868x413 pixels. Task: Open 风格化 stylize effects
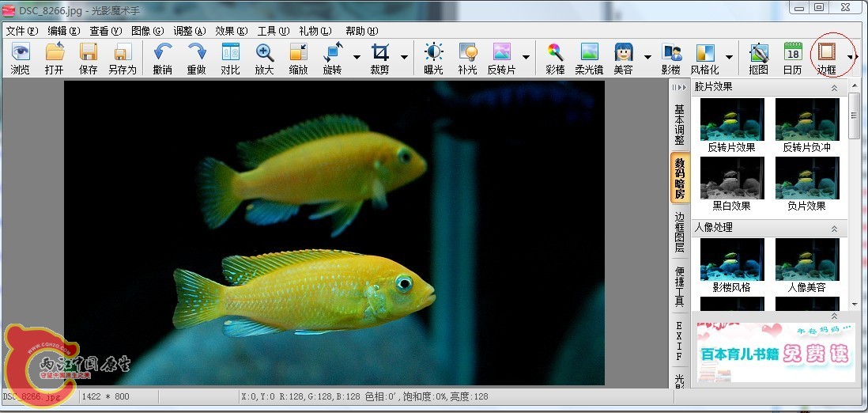click(x=704, y=59)
